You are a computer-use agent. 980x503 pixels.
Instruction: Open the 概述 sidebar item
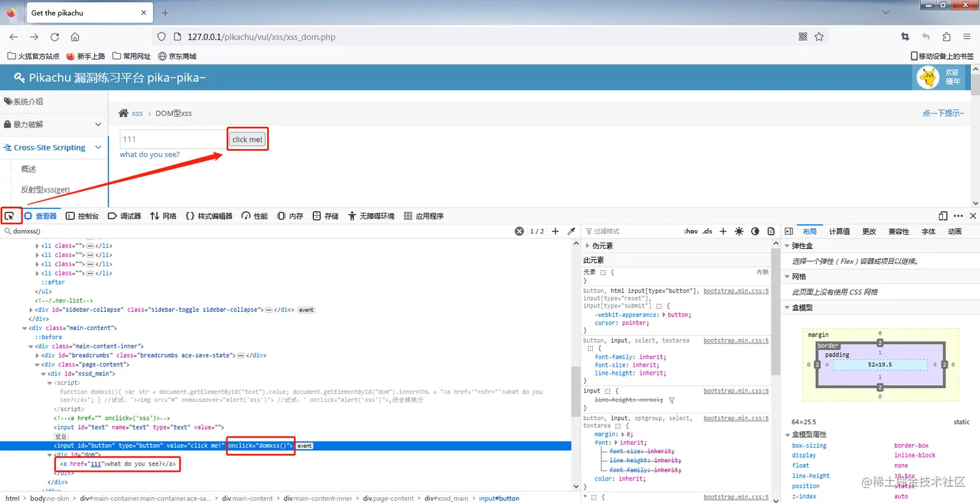(29, 169)
